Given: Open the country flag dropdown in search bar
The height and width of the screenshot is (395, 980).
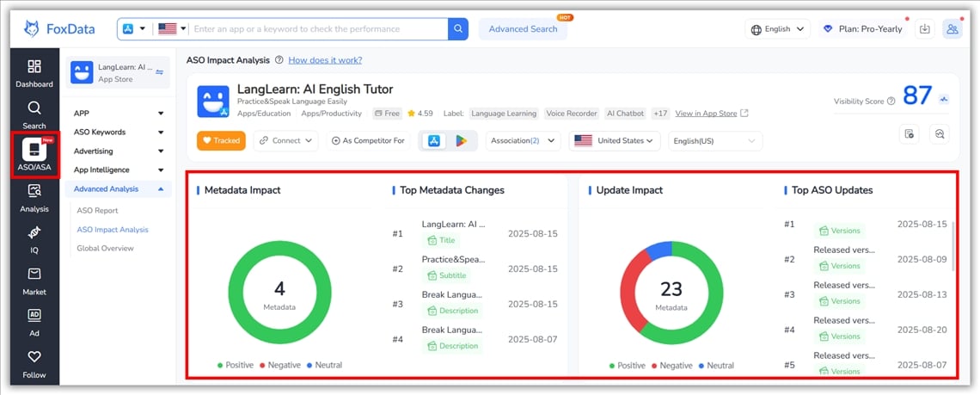Looking at the screenshot, I should [x=173, y=28].
